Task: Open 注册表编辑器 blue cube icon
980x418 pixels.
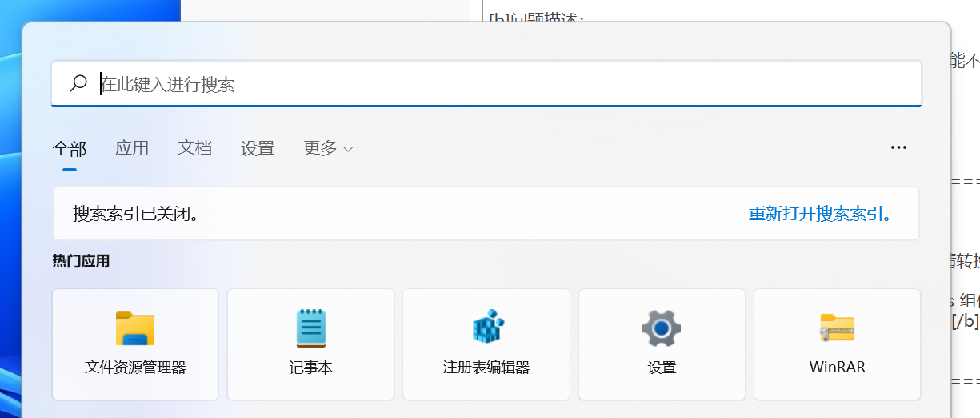Action: pyautogui.click(x=486, y=328)
